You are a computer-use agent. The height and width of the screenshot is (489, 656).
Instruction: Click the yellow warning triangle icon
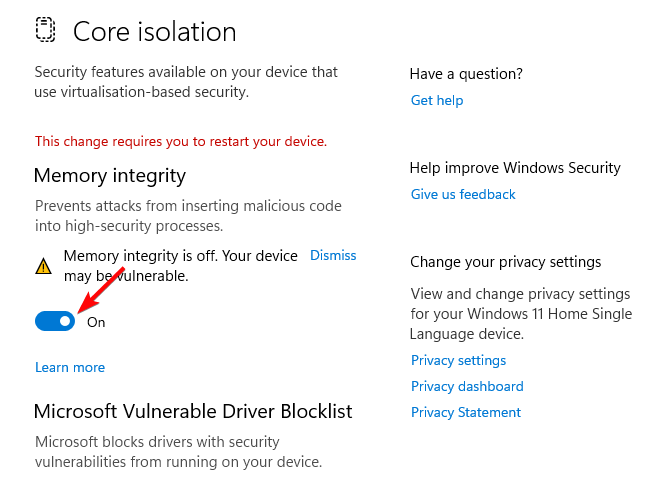point(43,266)
